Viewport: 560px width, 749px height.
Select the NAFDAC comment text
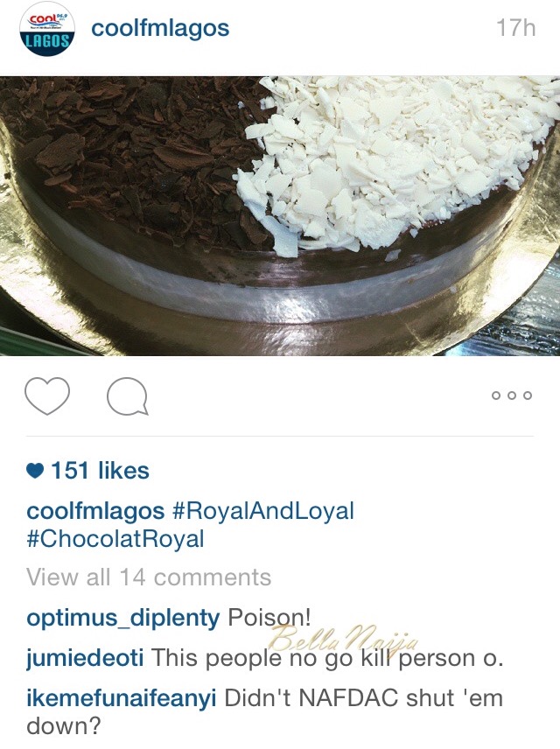[x=265, y=712]
